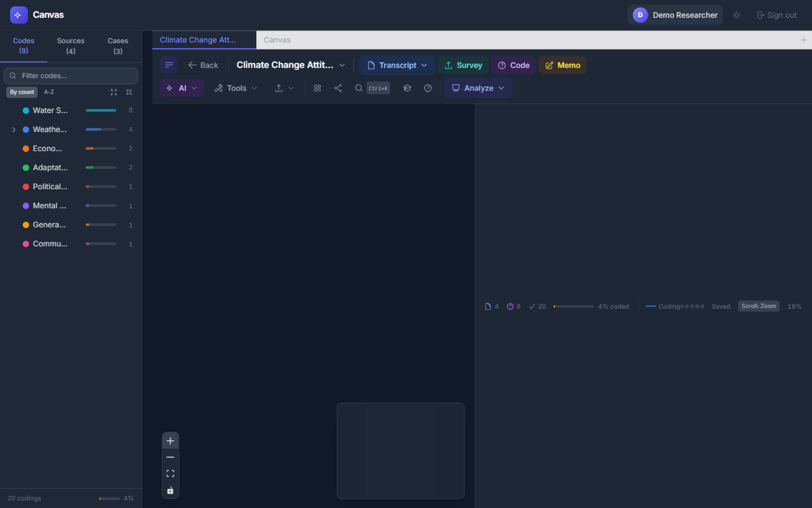Screen dimensions: 812x508
Task: Zoom out with minus control
Action: point(170,457)
